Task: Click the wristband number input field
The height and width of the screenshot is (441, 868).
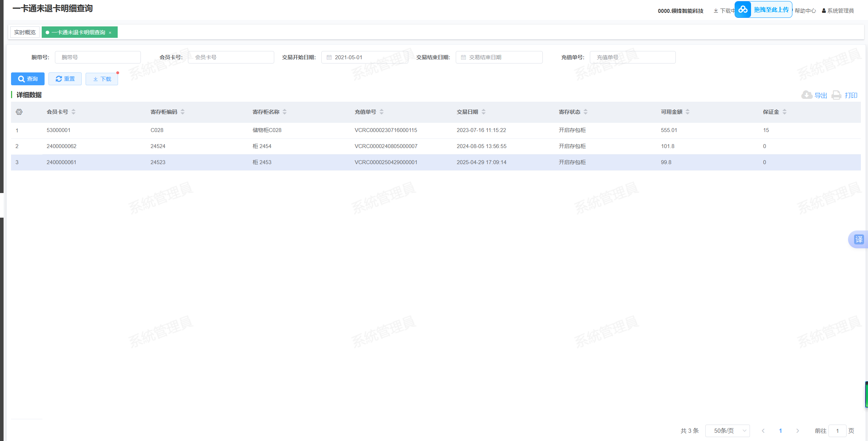Action: coord(98,57)
